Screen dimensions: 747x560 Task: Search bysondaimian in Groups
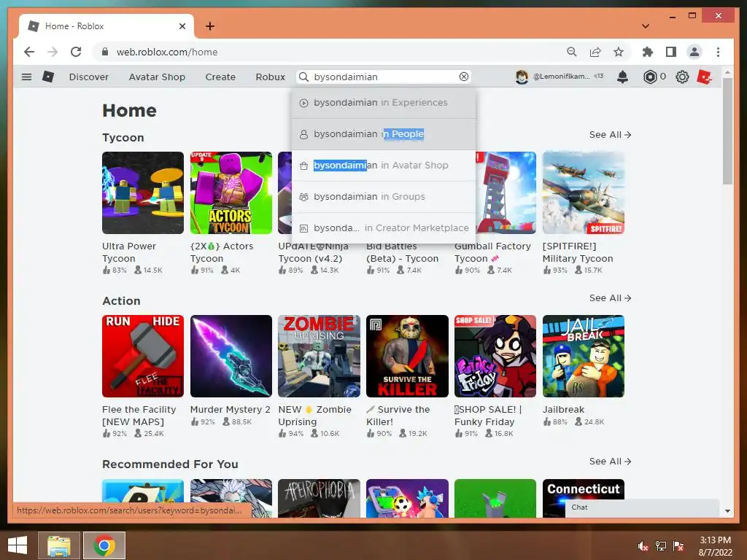pyautogui.click(x=384, y=197)
